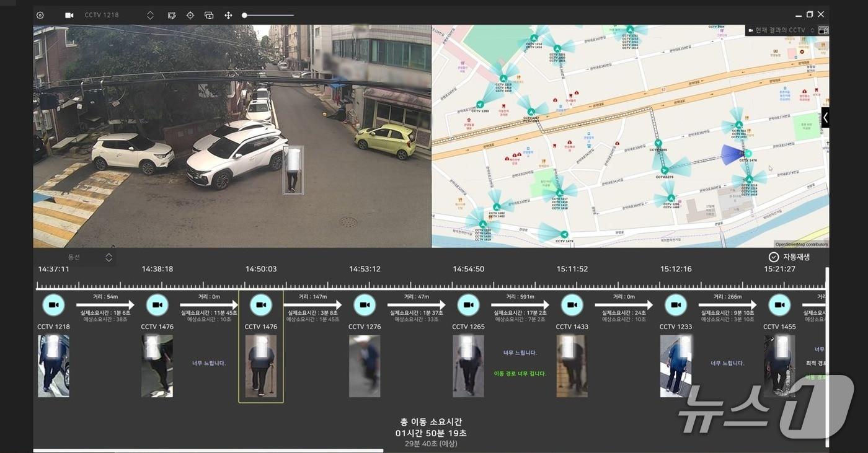Open the thumbnail under CCTV 1476 at 14:38:18

click(x=157, y=366)
